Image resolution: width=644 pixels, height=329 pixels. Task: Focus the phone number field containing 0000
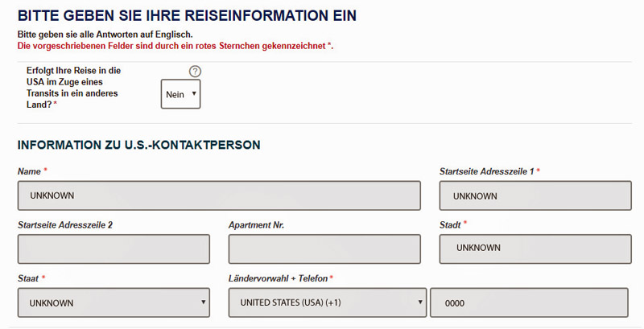point(529,303)
